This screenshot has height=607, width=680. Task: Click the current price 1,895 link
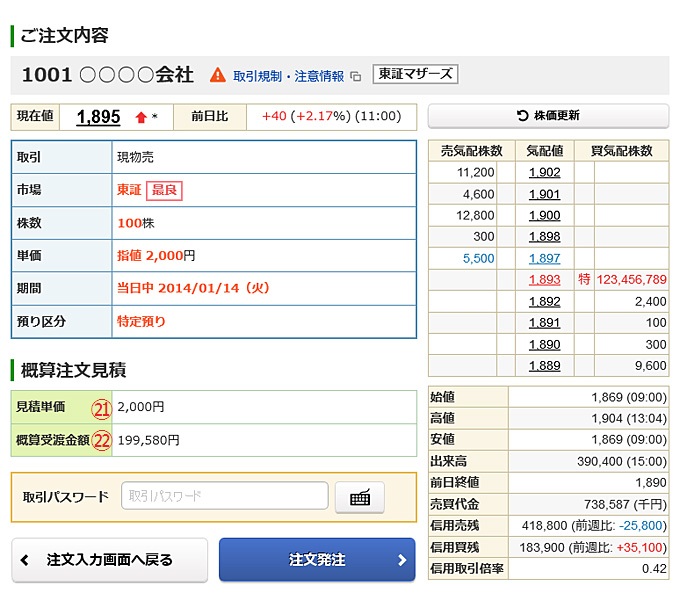click(x=98, y=117)
